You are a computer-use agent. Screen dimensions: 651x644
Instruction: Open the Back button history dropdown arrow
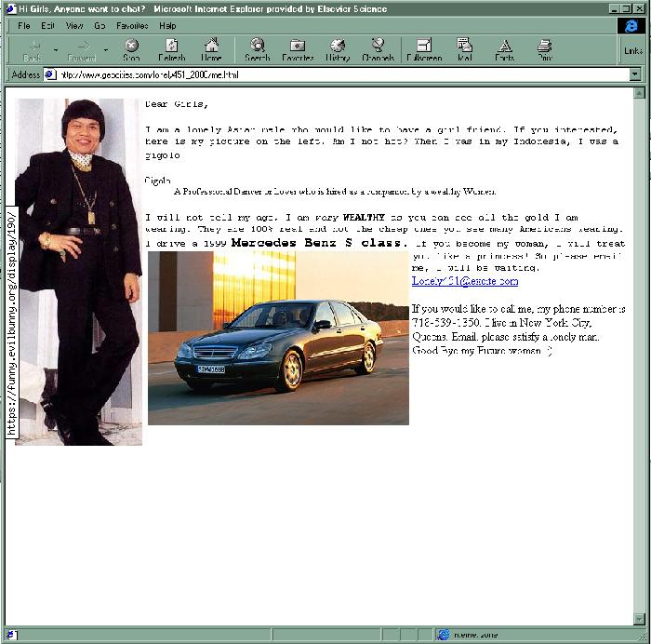click(x=56, y=50)
